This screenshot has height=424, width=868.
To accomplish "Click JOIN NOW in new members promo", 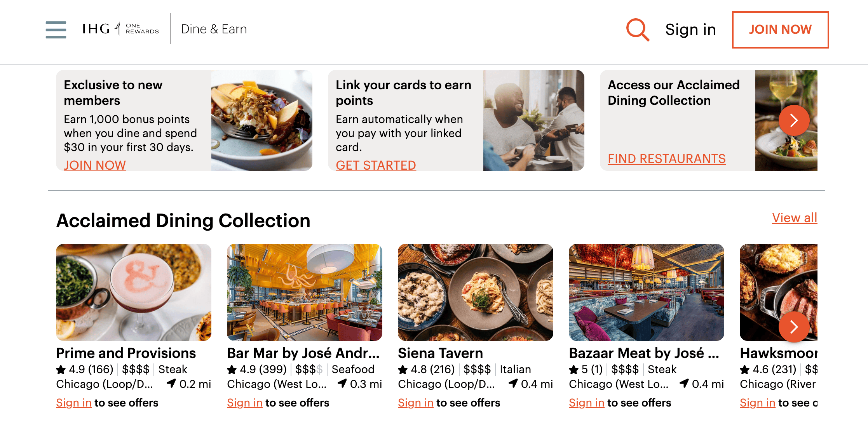I will [94, 165].
